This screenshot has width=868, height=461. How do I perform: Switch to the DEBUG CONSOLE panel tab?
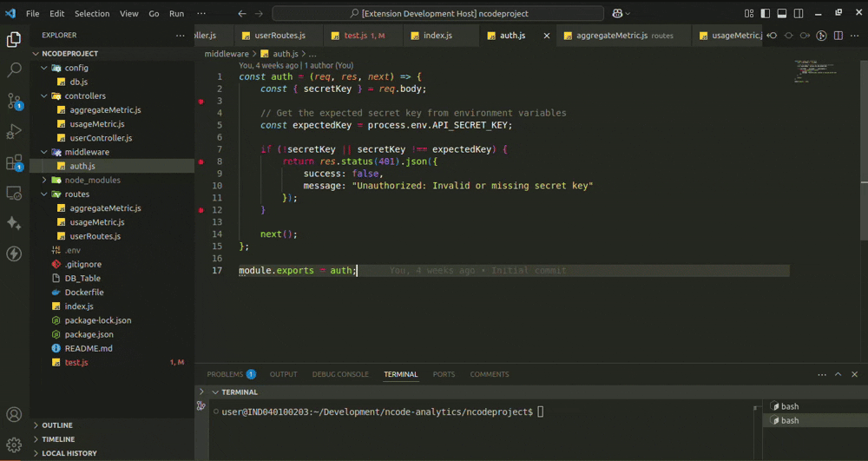tap(340, 375)
